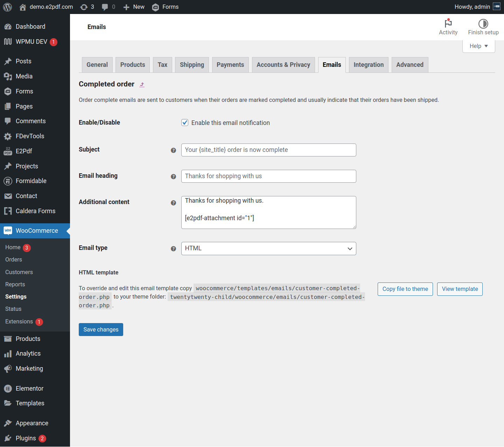504x447 pixels.
Task: Click into the Subject input field
Action: [x=268, y=150]
